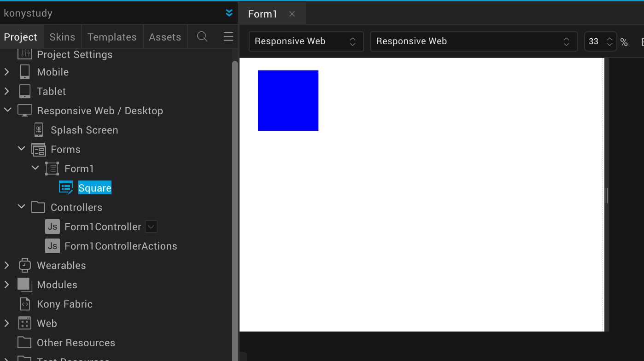Collapse the Forms node

(x=21, y=149)
